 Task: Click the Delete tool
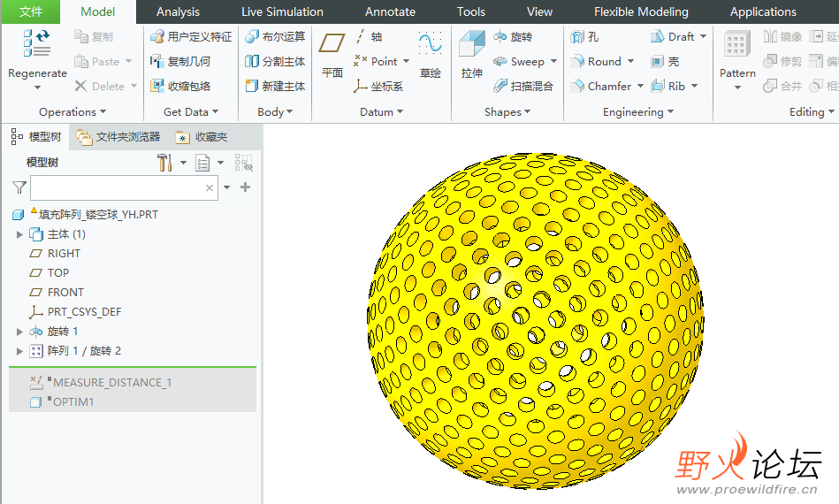100,86
